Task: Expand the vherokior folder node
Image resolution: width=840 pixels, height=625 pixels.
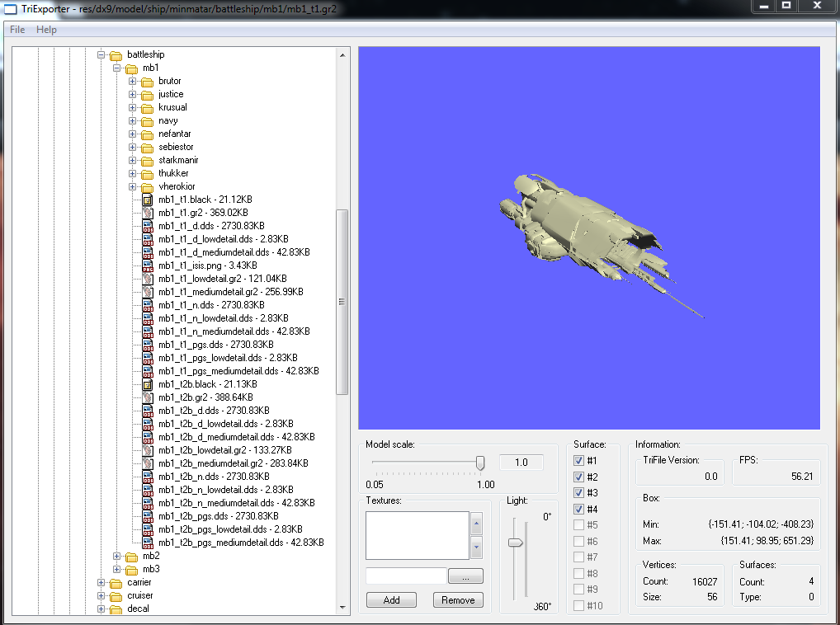Action: tap(132, 186)
